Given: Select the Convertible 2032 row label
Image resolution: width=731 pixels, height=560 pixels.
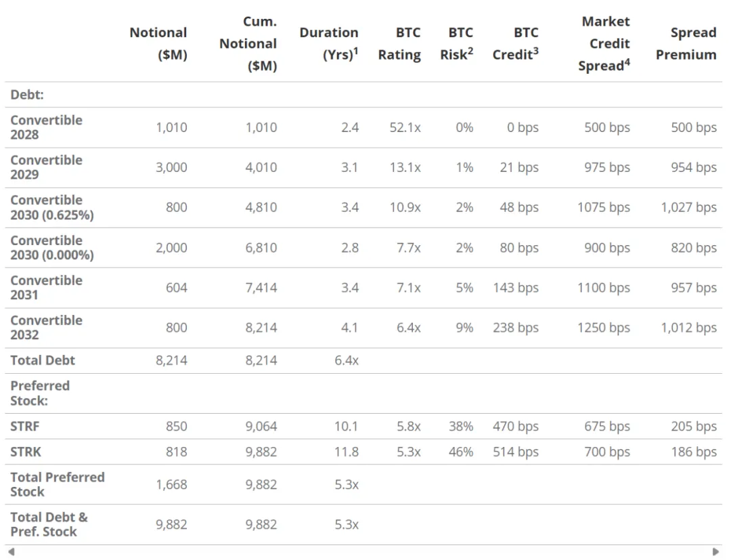Looking at the screenshot, I should point(46,328).
